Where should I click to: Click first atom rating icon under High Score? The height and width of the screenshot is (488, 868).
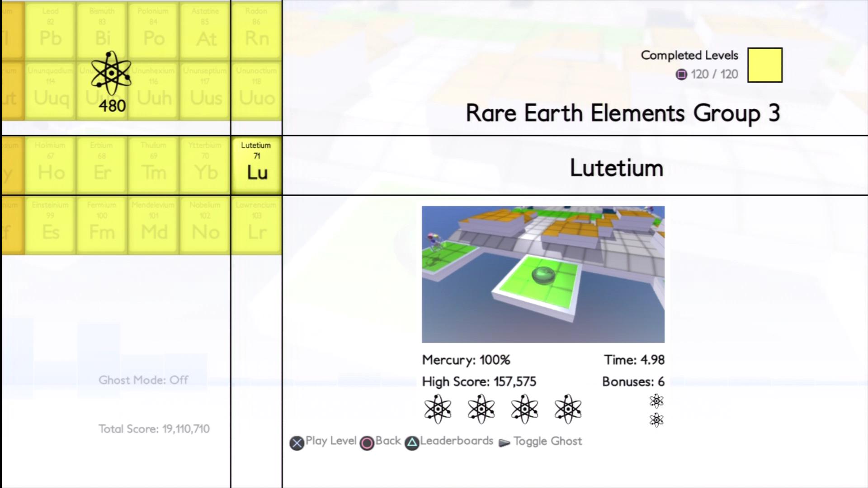click(437, 409)
